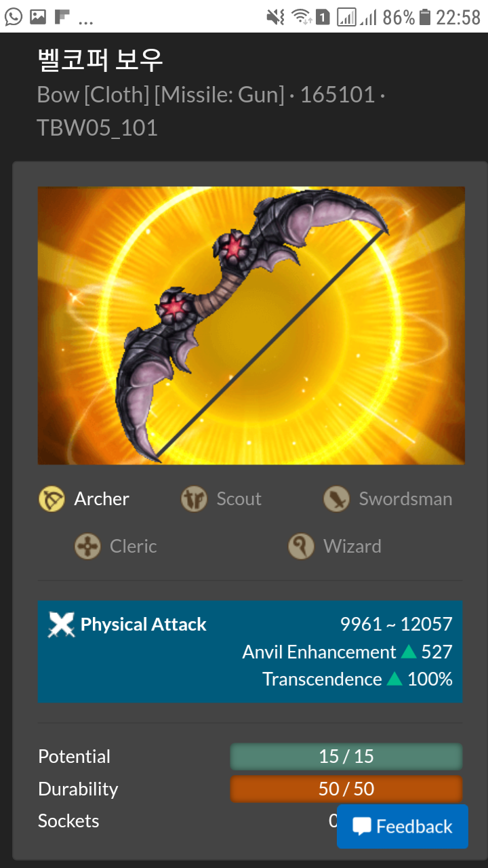488x868 pixels.
Task: Click the Potential 15 / 15 bar
Action: coord(346,757)
